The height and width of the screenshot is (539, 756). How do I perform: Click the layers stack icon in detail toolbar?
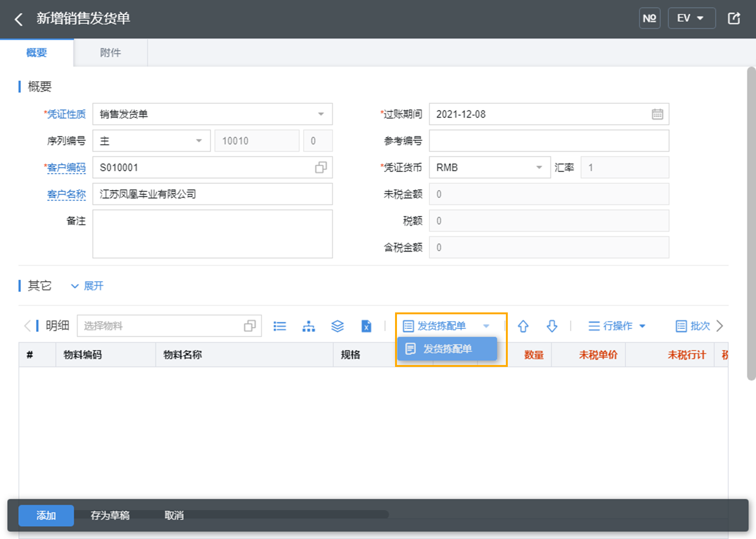337,326
